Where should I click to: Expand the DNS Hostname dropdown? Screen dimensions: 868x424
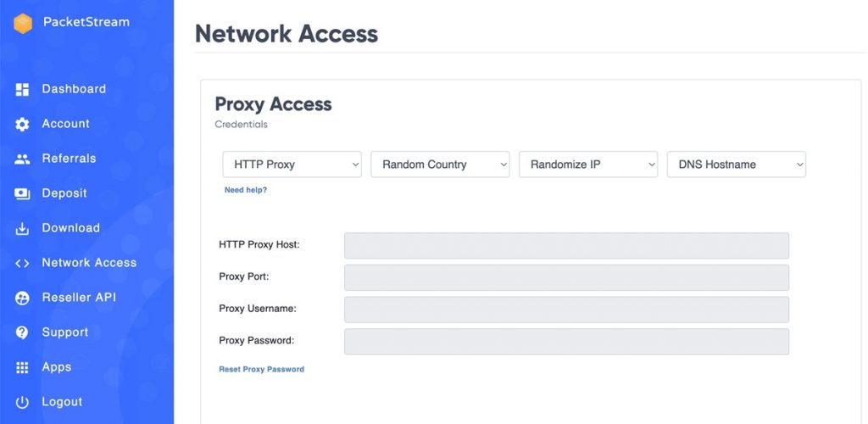coord(737,165)
